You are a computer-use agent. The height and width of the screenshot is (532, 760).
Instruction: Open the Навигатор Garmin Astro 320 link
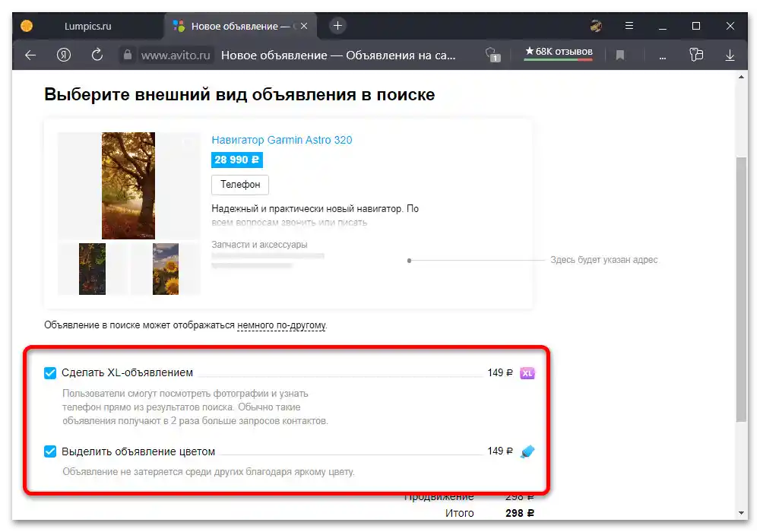[282, 140]
